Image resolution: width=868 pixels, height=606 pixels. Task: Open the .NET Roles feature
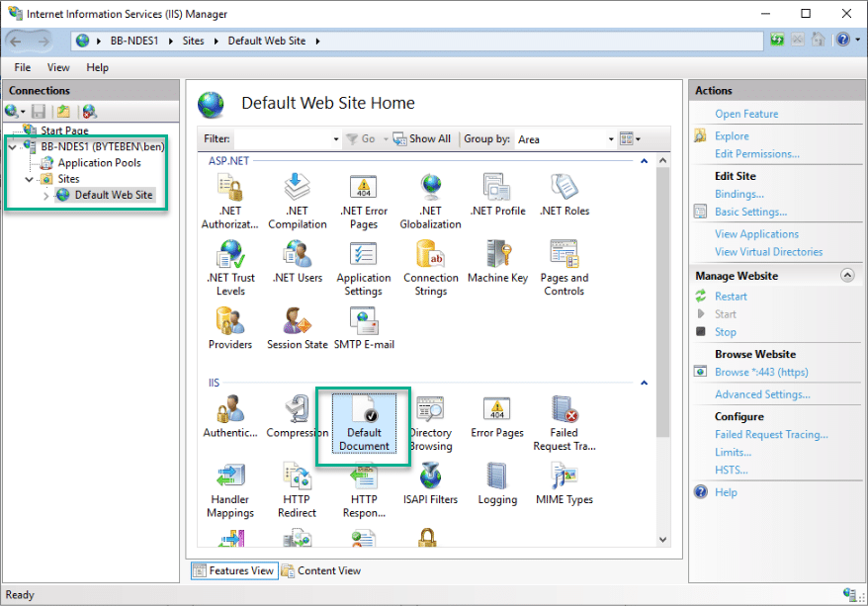point(564,195)
